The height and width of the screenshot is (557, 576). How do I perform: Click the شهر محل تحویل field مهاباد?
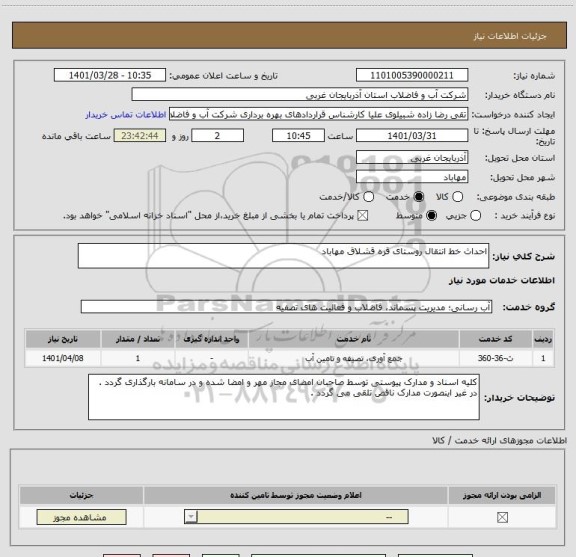point(412,177)
